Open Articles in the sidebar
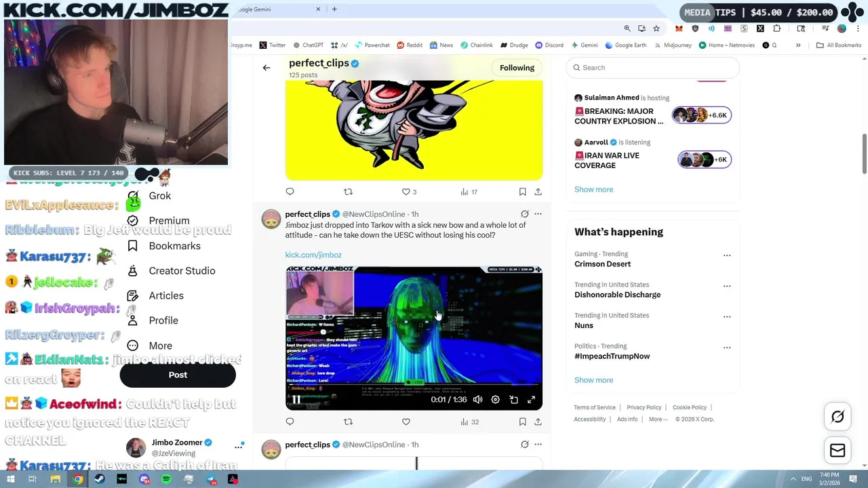The height and width of the screenshot is (488, 868). tap(155, 296)
